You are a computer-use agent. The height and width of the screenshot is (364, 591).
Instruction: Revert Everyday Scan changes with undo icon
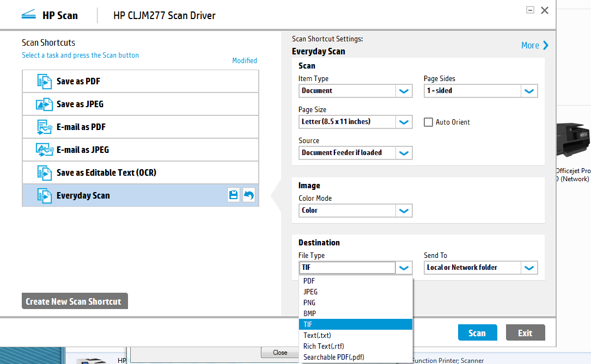click(249, 195)
